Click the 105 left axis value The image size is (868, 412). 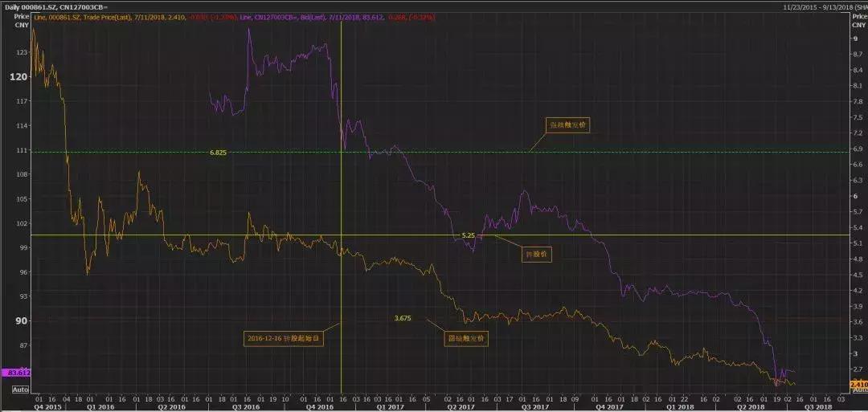(23, 198)
